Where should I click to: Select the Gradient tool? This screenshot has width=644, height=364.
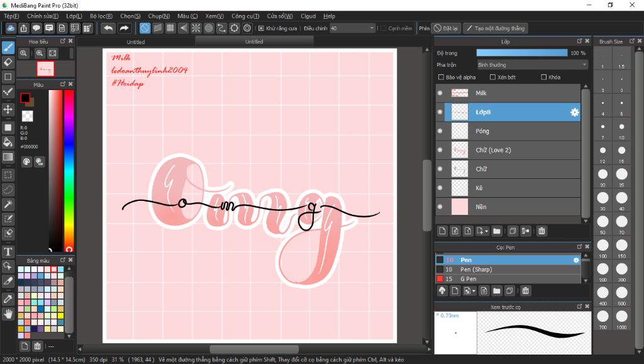[x=8, y=157]
